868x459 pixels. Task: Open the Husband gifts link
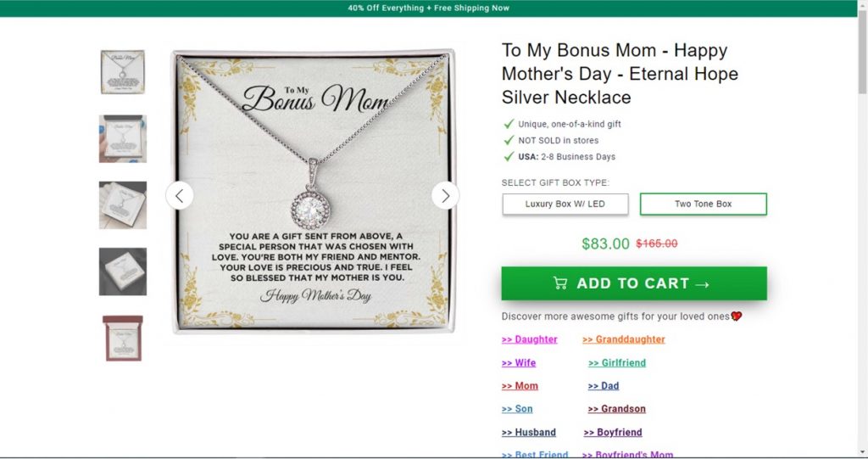pyautogui.click(x=529, y=433)
